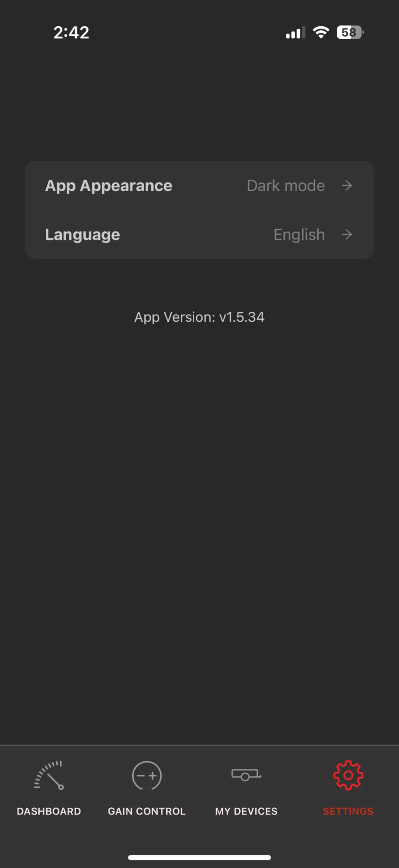The height and width of the screenshot is (868, 399).
Task: Tap the Gain Control plus-minus icon
Action: click(x=147, y=775)
